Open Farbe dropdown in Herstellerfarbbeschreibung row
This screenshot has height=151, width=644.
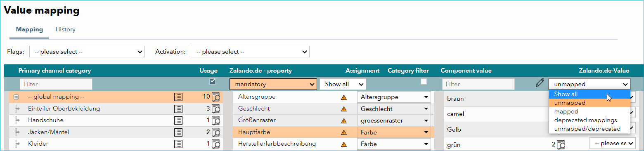tap(394, 144)
